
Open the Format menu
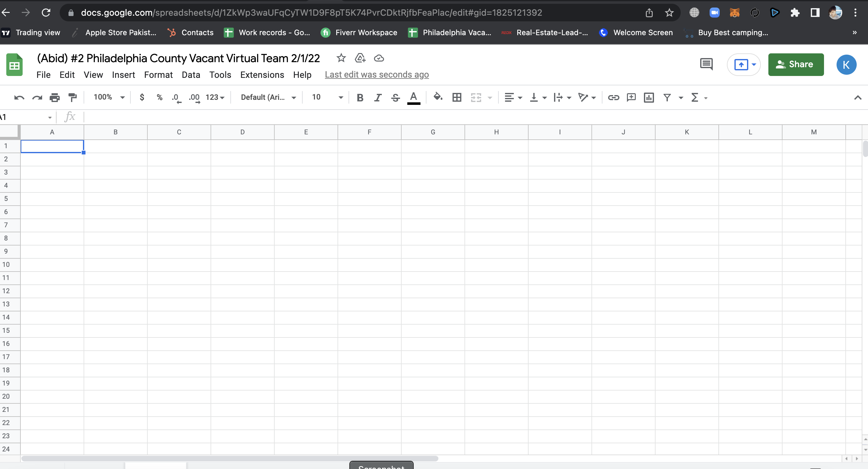point(158,75)
